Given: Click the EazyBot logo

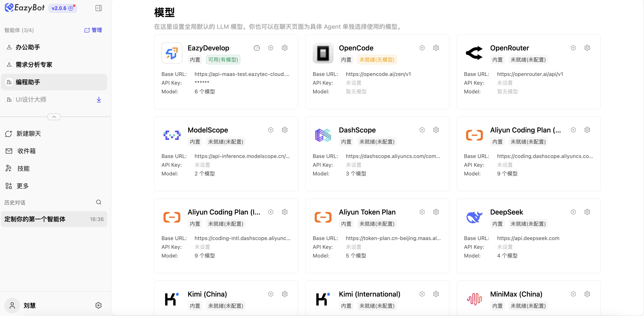Looking at the screenshot, I should click(x=25, y=8).
